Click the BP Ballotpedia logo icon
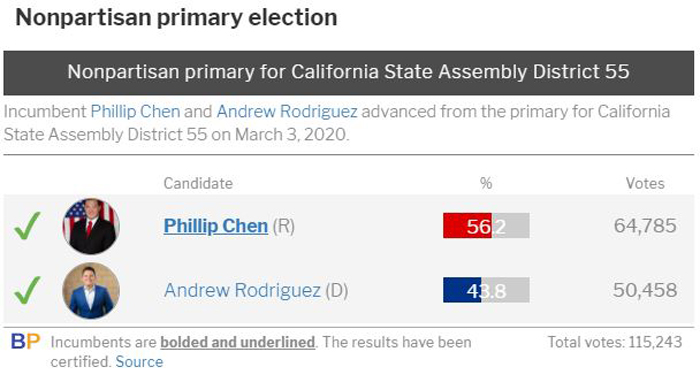700x390 pixels. tap(25, 341)
